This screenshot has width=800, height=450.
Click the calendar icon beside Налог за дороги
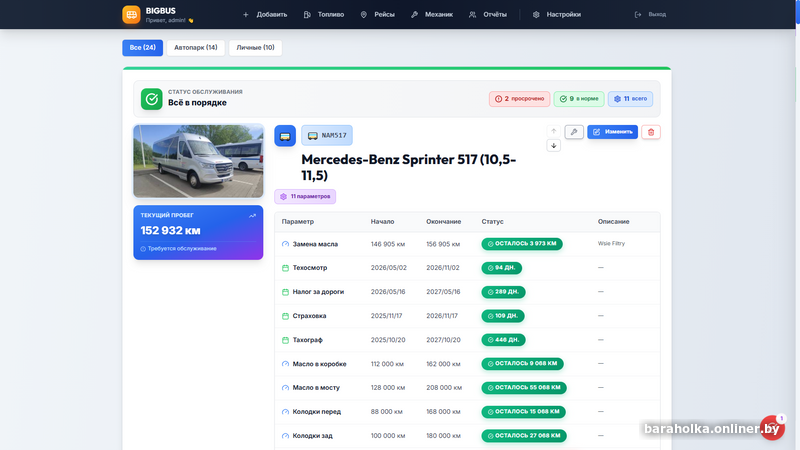285,292
